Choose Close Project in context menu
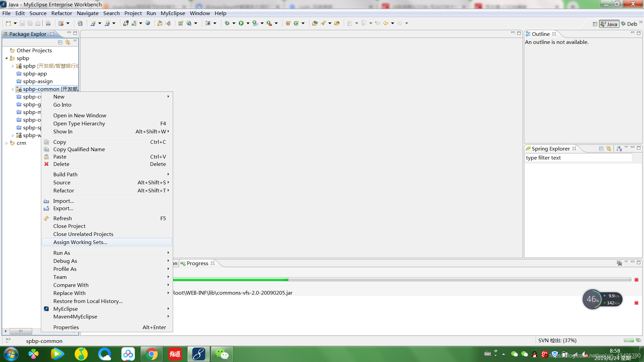644x362 pixels. (x=107, y=226)
